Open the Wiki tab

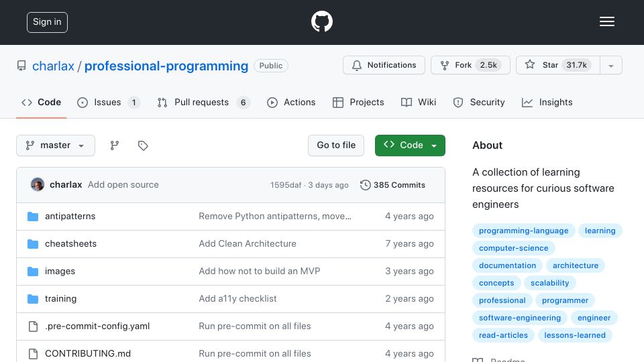(419, 102)
